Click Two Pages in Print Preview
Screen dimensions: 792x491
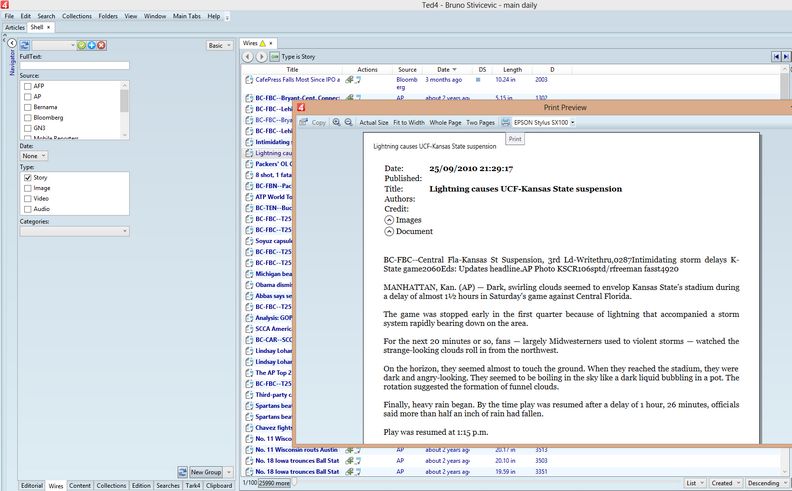point(480,122)
